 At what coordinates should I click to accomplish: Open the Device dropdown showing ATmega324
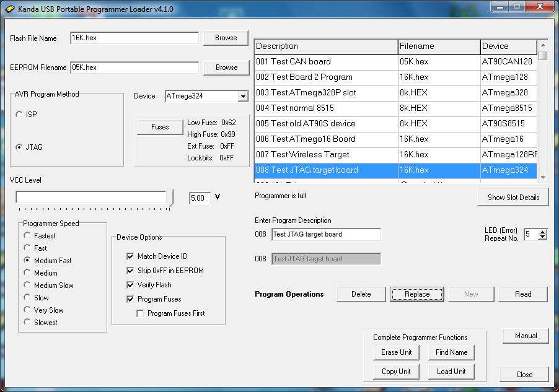243,96
